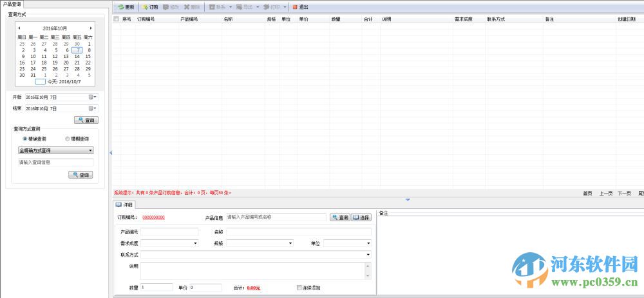The width and height of the screenshot is (644, 298).
Task: Click 查询 button below query info field
Action: [80, 175]
